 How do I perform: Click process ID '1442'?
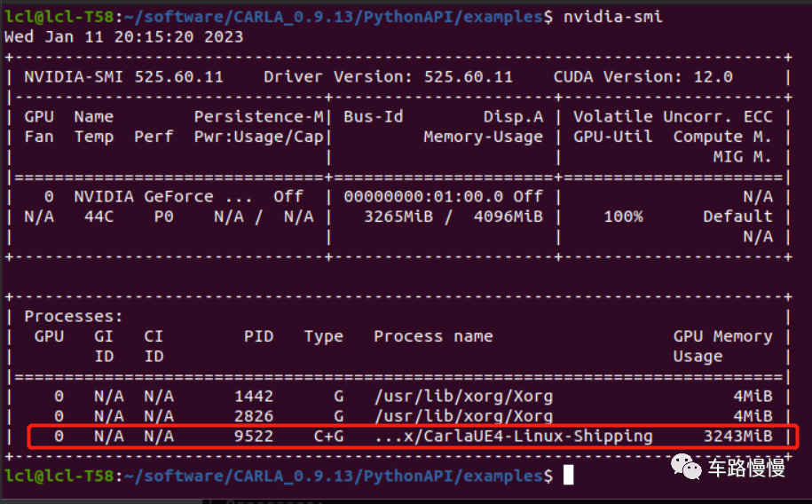254,397
